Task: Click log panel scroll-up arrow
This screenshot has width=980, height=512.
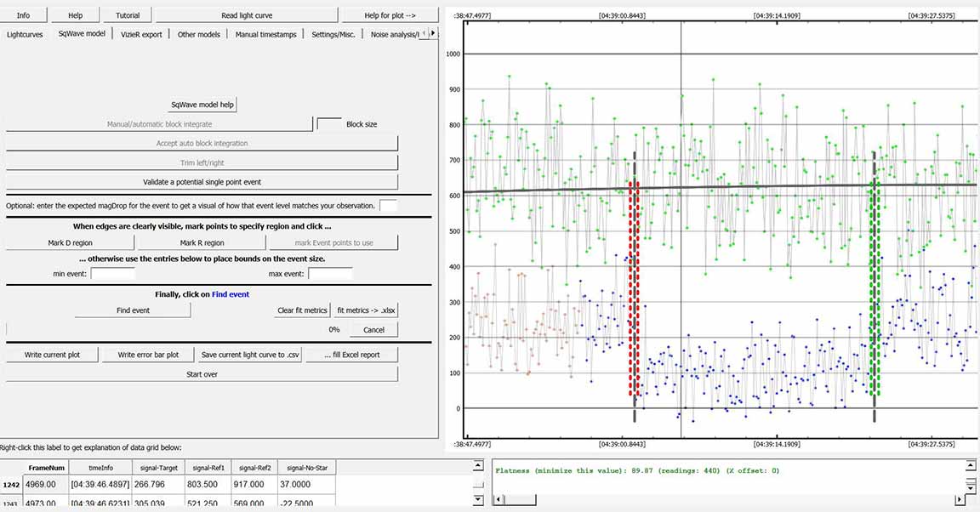Action: [x=971, y=465]
